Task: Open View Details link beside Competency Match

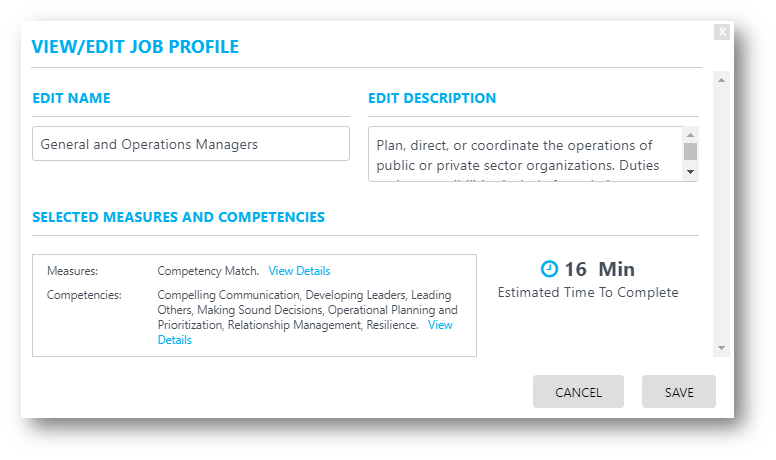Action: click(x=299, y=271)
